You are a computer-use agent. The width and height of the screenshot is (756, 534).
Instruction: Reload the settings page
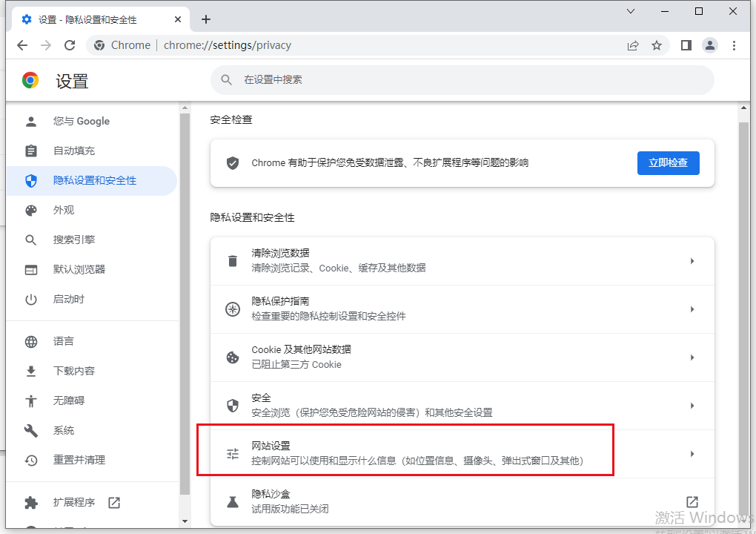(x=70, y=45)
